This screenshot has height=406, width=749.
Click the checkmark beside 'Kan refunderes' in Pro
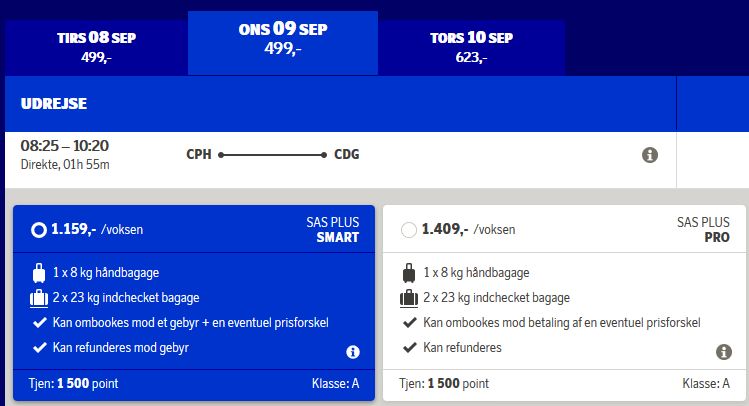pyautogui.click(x=409, y=347)
